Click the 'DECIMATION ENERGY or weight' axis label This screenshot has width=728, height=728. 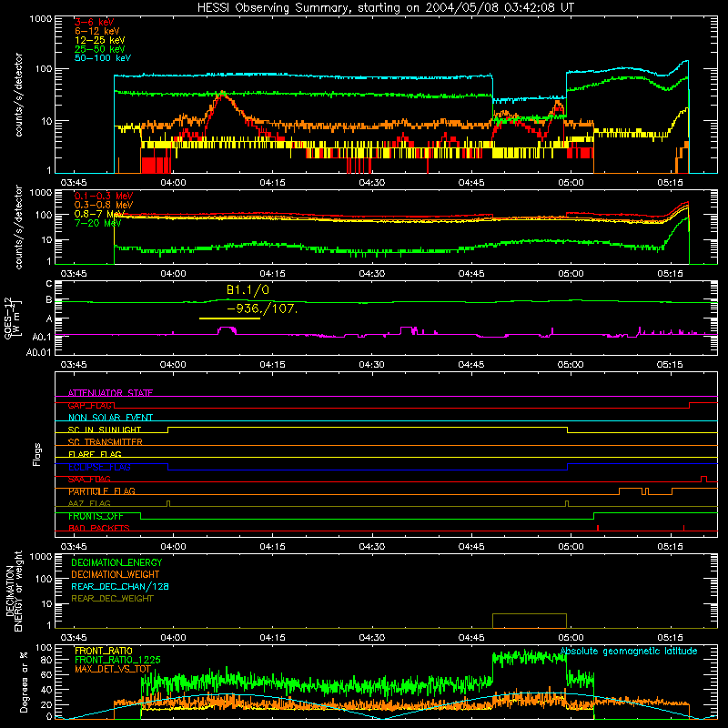tap(14, 591)
